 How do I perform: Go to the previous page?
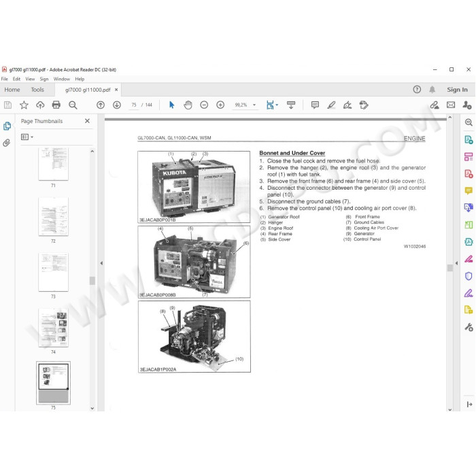click(101, 105)
